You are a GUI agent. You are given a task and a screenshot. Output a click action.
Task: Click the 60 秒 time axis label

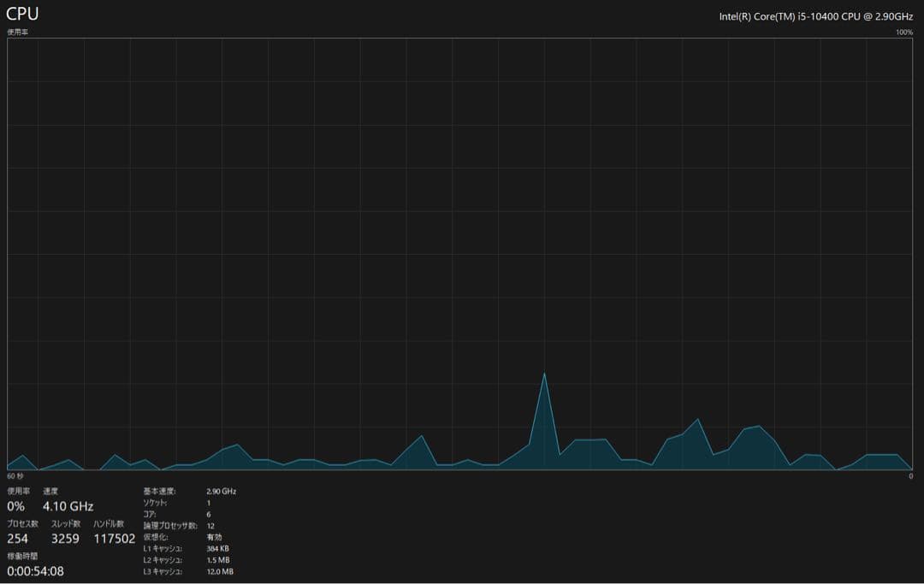15,475
